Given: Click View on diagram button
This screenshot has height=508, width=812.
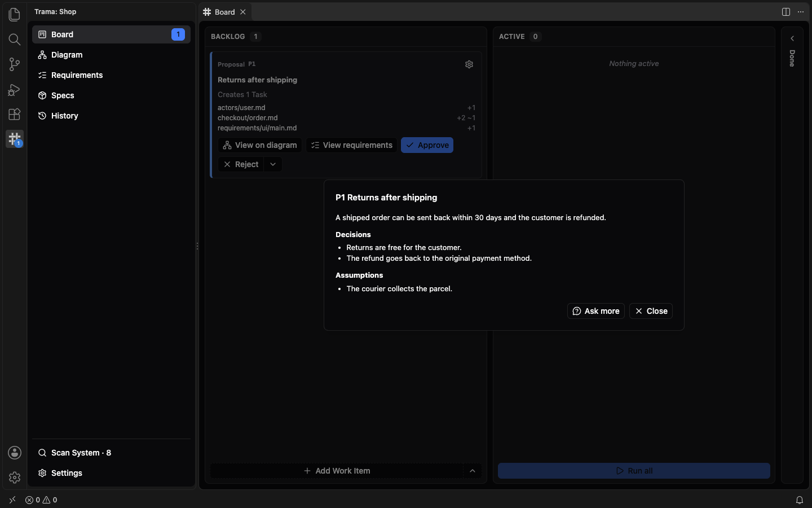Looking at the screenshot, I should coord(260,145).
